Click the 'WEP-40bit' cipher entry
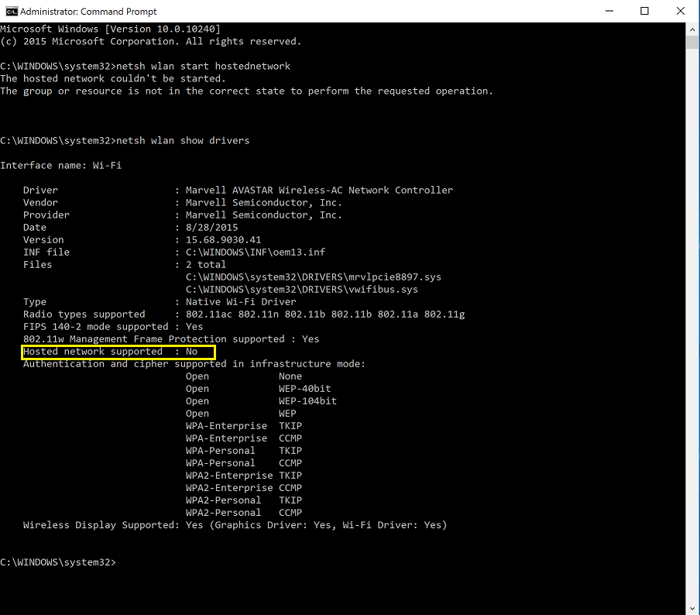Viewport: 700px width, 615px height. click(305, 389)
